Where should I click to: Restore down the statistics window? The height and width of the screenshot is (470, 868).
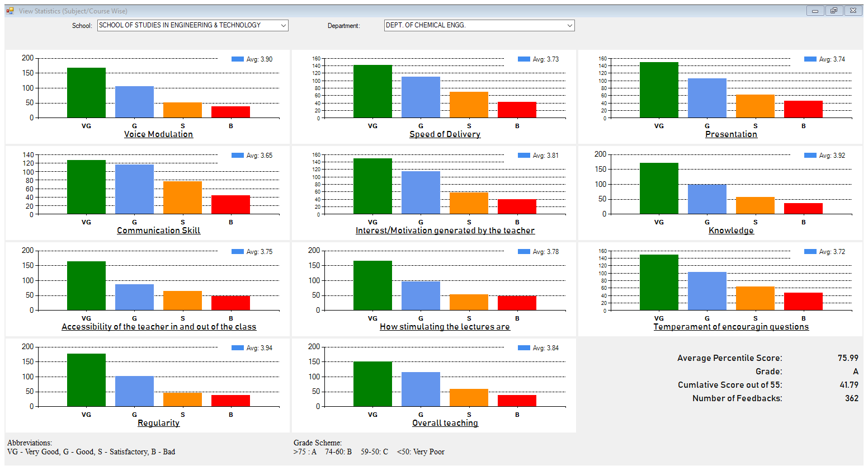[833, 11]
